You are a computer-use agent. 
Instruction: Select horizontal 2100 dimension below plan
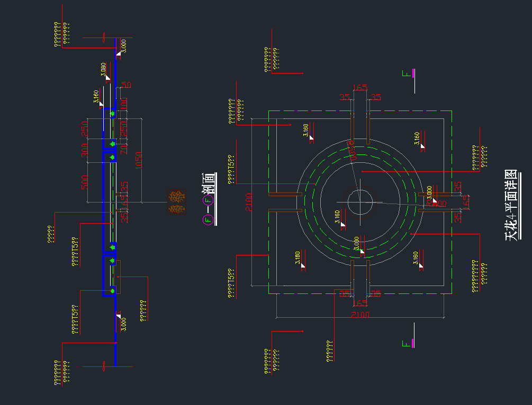click(x=360, y=315)
